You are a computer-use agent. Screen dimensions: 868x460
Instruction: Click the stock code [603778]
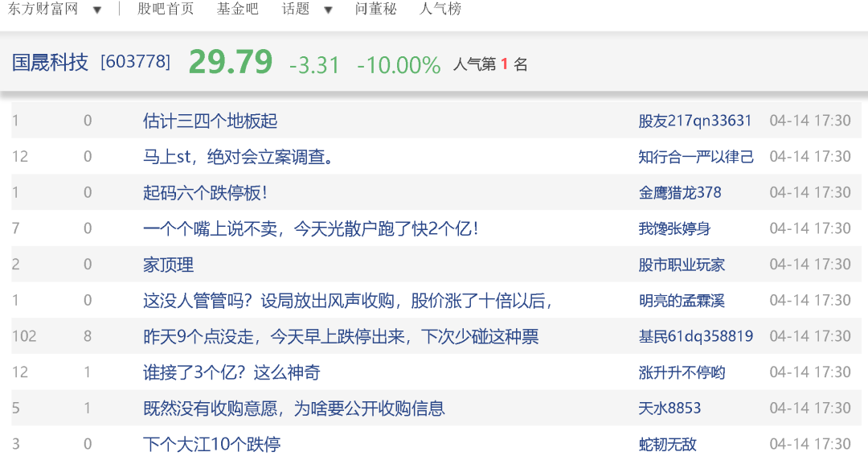(x=136, y=61)
